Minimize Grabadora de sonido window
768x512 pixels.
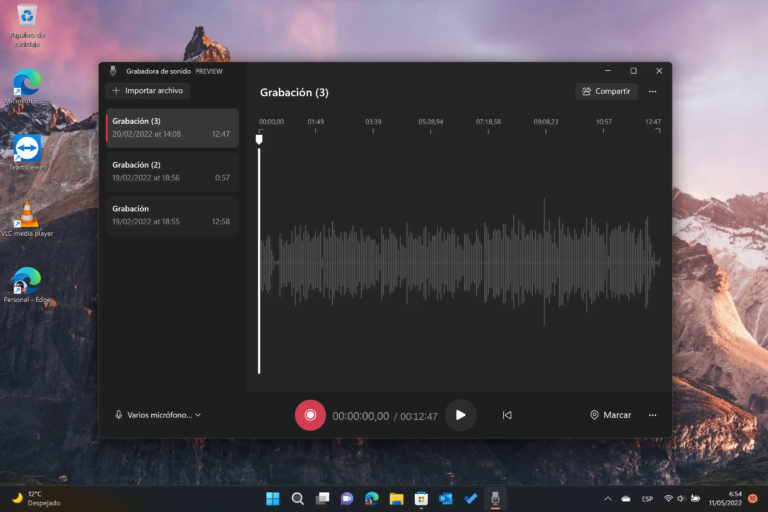coord(607,71)
